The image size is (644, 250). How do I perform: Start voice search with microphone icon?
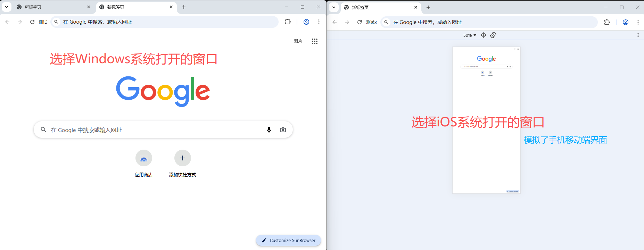pos(269,130)
